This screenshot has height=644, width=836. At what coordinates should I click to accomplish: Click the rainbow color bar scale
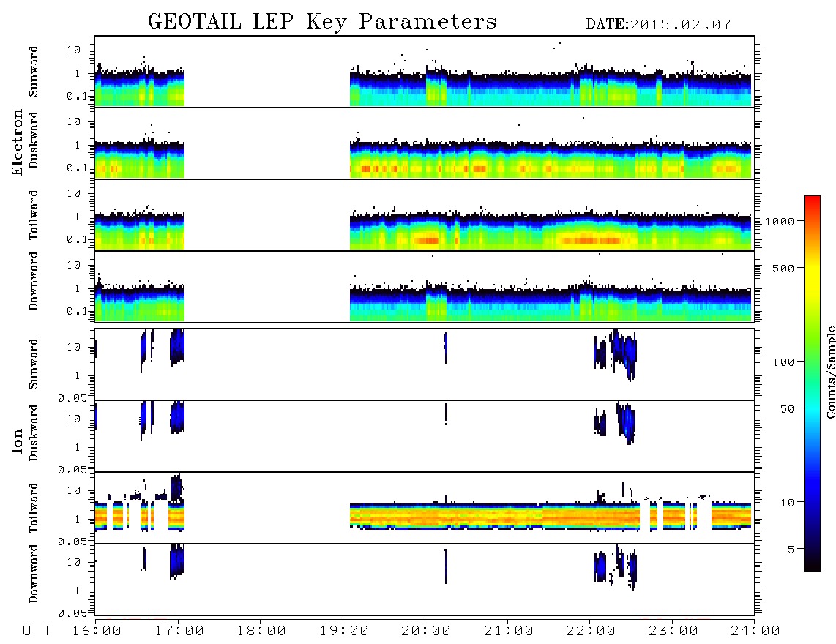coord(812,383)
